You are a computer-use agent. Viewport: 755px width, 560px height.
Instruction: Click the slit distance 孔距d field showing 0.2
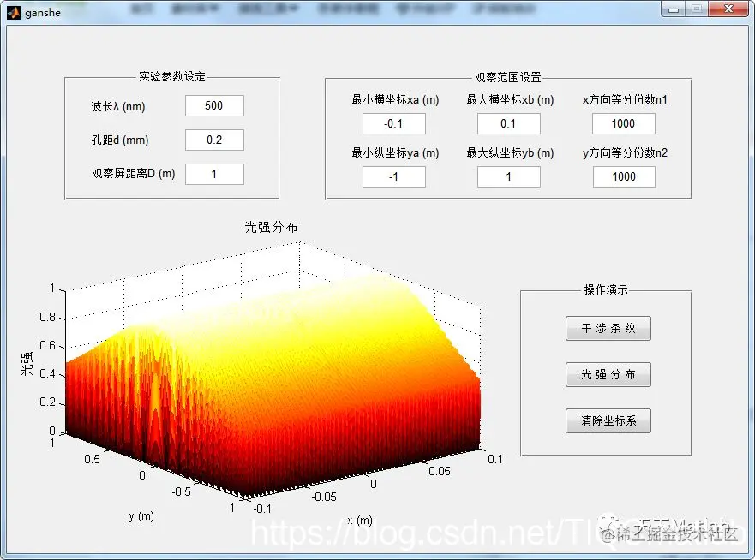point(213,140)
